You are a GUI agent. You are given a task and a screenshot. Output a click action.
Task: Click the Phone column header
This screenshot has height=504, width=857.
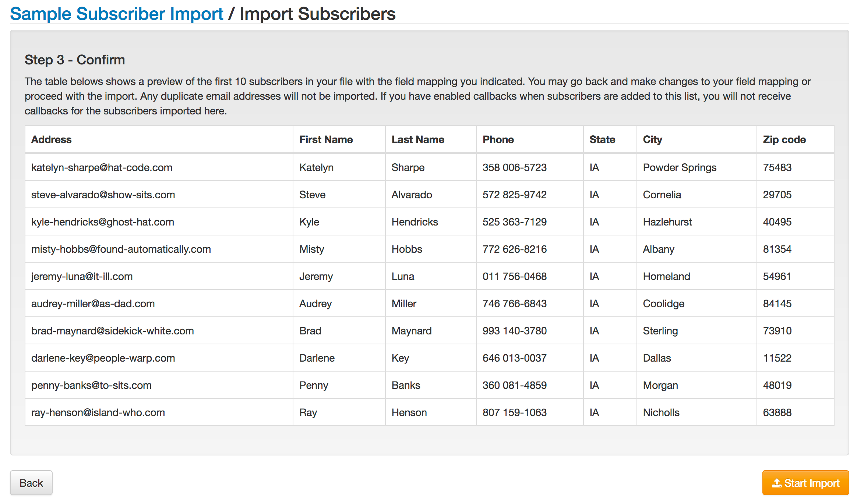pos(498,140)
